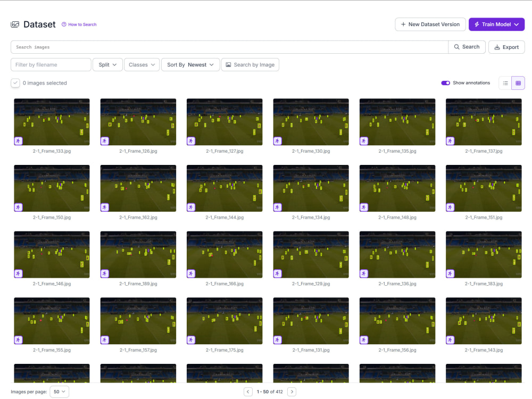Image resolution: width=532 pixels, height=399 pixels.
Task: Open the Images per page dropdown
Action: (x=60, y=392)
